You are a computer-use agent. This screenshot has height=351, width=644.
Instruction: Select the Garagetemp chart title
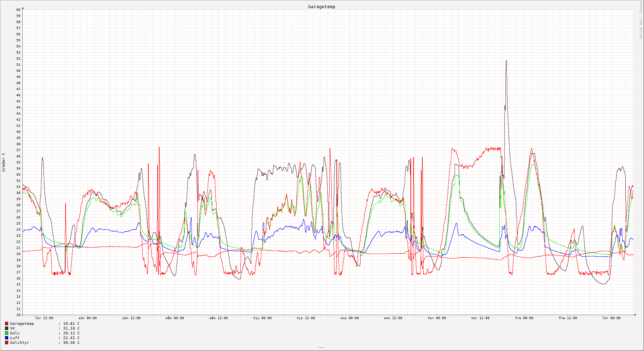[x=321, y=7]
